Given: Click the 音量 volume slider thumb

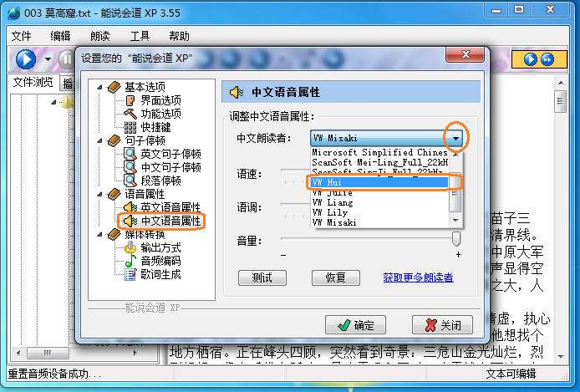Looking at the screenshot, I should point(456,238).
